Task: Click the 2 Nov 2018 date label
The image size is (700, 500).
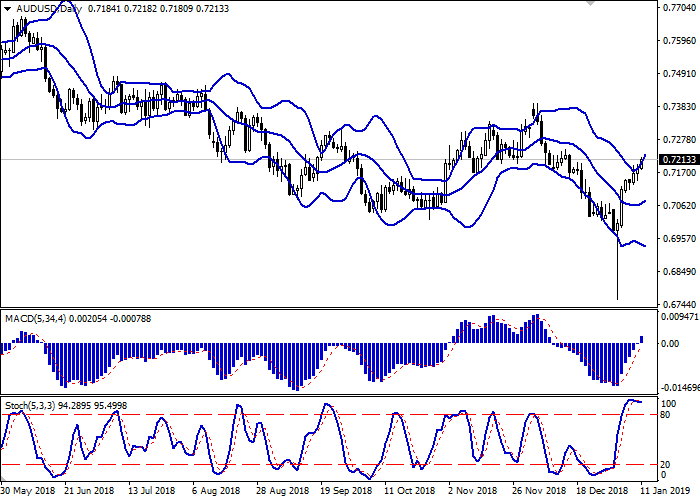Action: (x=471, y=492)
